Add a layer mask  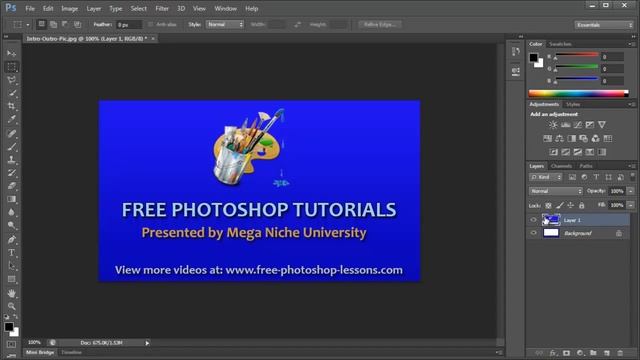(566, 353)
